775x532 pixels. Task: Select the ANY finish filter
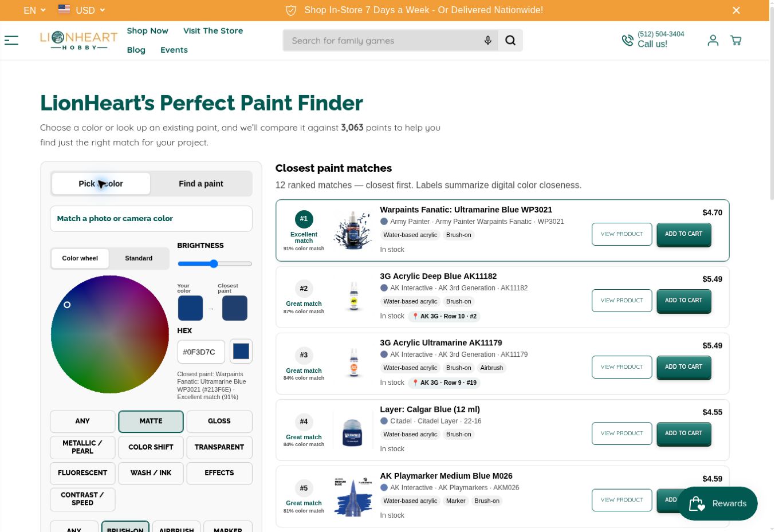pos(82,421)
